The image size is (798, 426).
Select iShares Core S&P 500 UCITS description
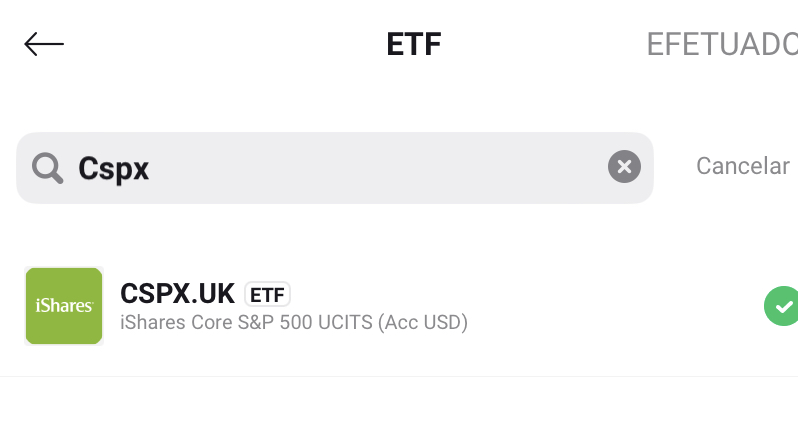point(294,322)
